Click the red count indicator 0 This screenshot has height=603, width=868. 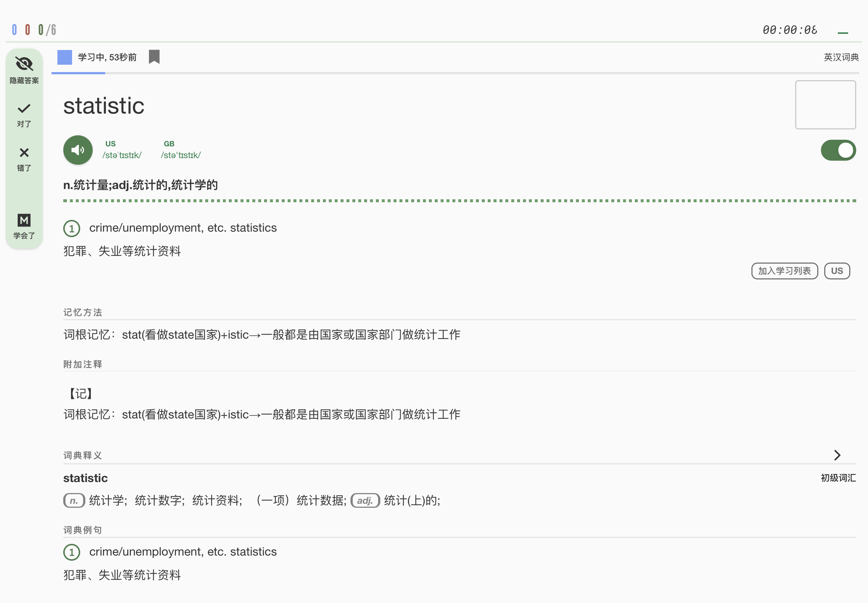[x=28, y=29]
